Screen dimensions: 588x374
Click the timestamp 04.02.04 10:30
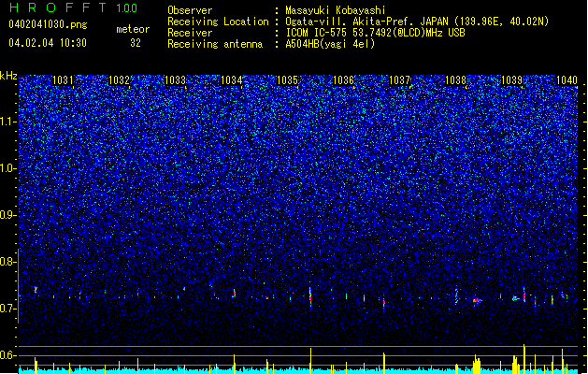[x=48, y=42]
